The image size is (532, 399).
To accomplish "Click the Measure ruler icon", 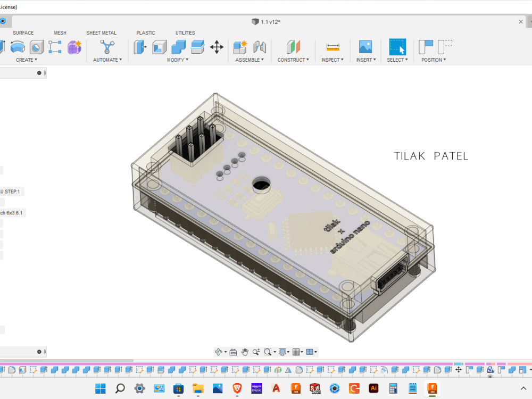I will (332, 47).
